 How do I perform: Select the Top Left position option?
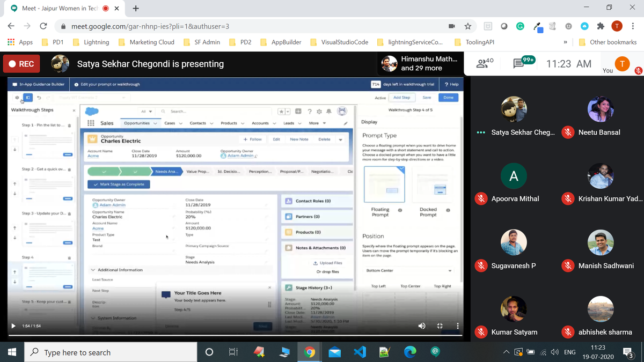378,286
